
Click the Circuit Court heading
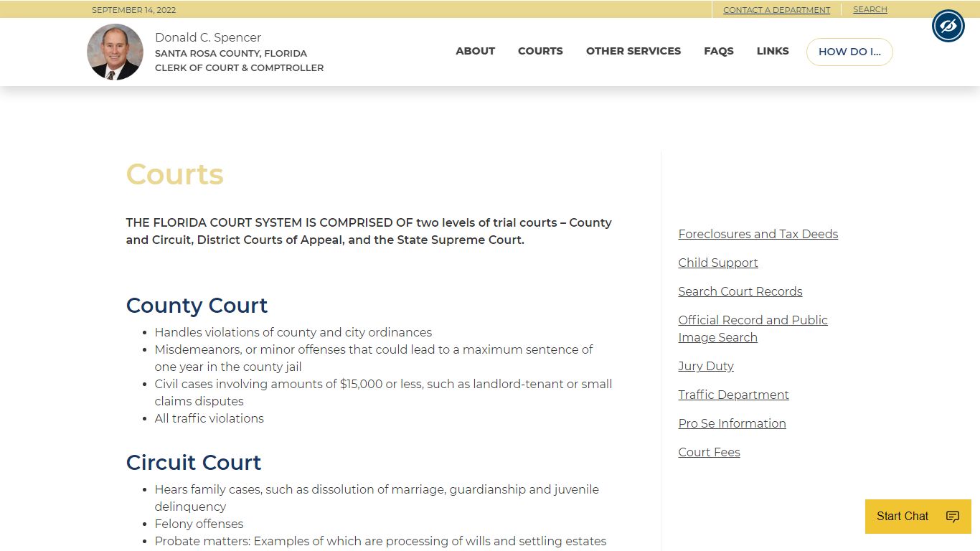pyautogui.click(x=194, y=463)
